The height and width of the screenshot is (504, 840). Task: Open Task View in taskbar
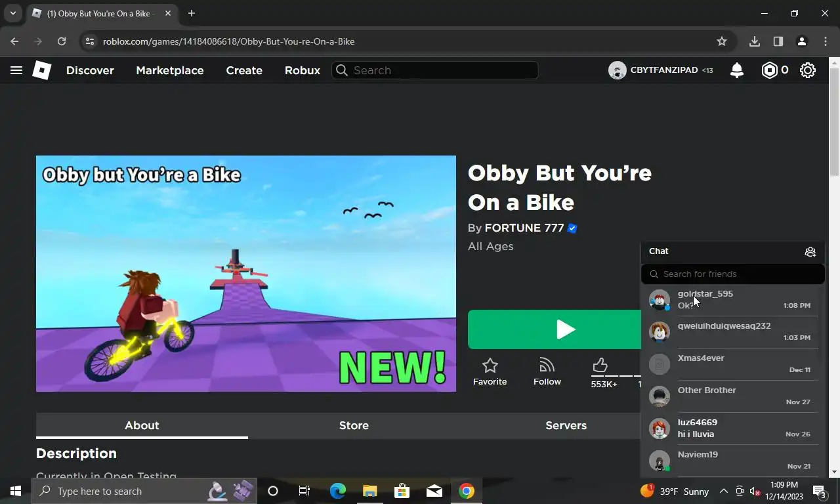[x=304, y=491]
